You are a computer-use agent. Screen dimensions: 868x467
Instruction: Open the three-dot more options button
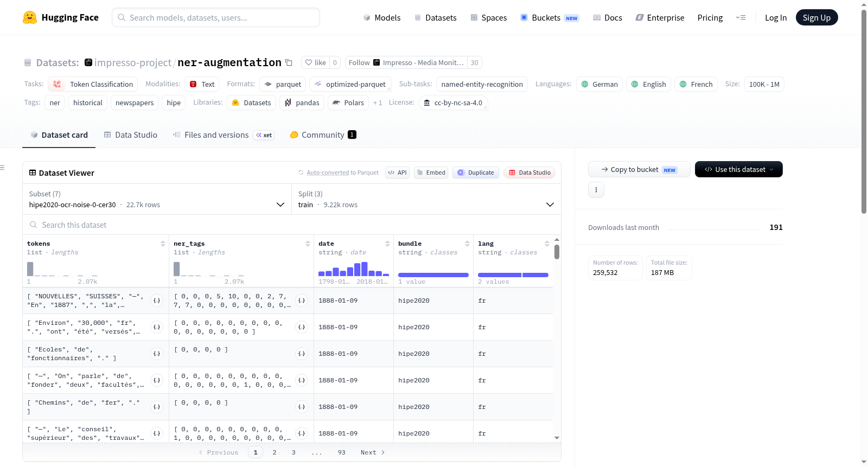pos(596,190)
